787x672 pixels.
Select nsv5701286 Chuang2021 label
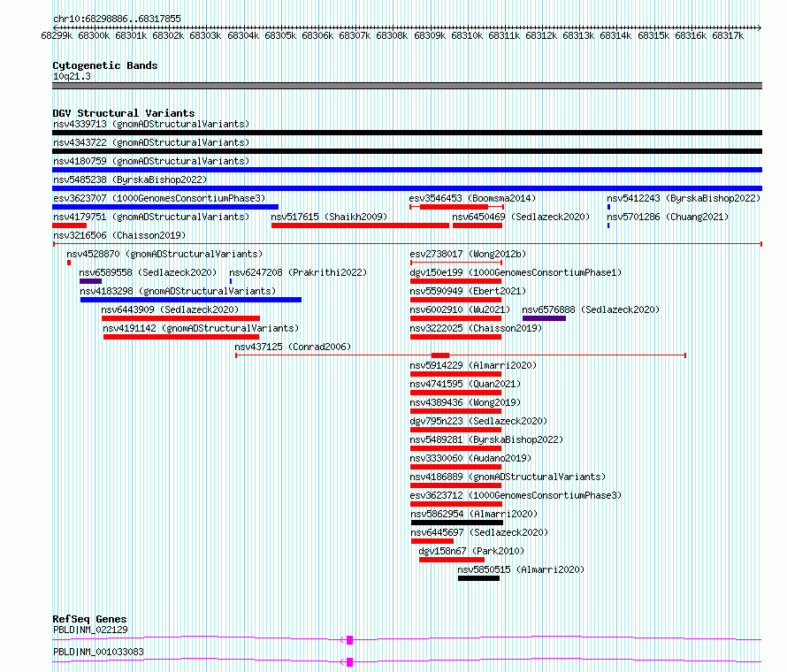coord(668,217)
